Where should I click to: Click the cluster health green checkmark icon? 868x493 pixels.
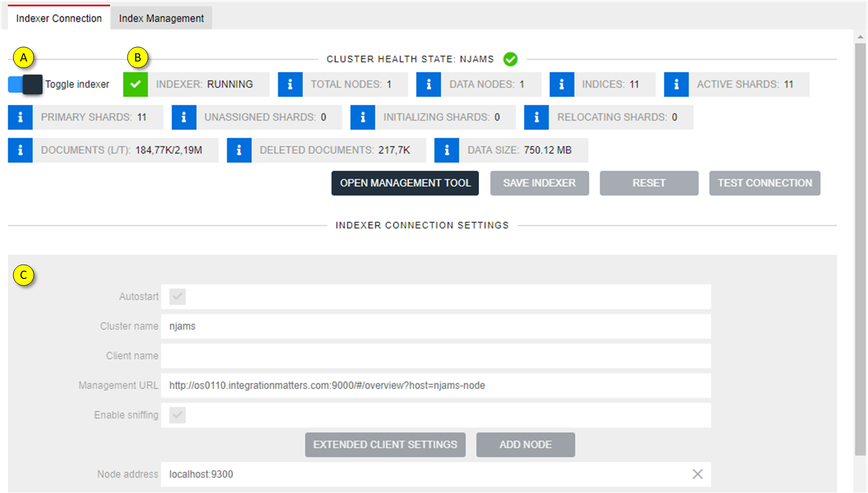(510, 59)
